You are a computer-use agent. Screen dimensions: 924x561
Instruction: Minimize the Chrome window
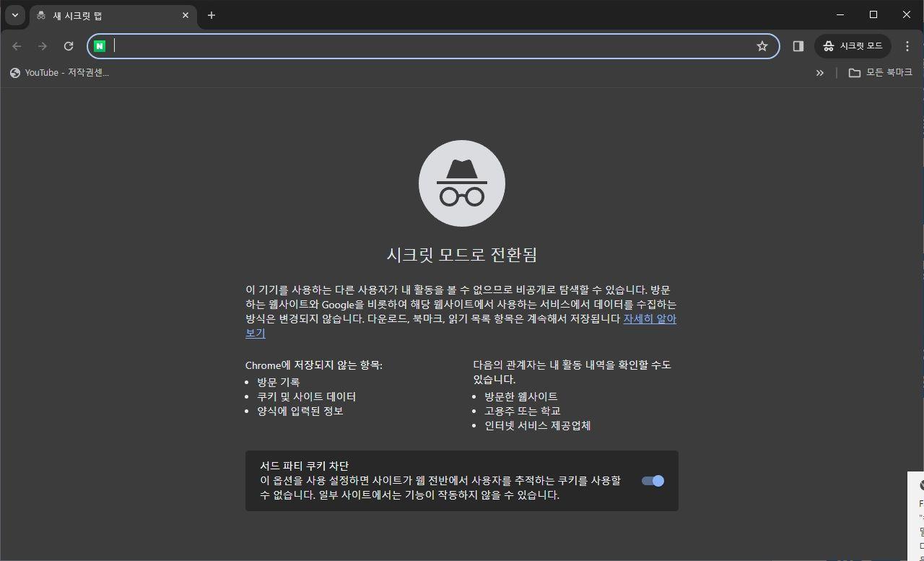[x=840, y=14]
